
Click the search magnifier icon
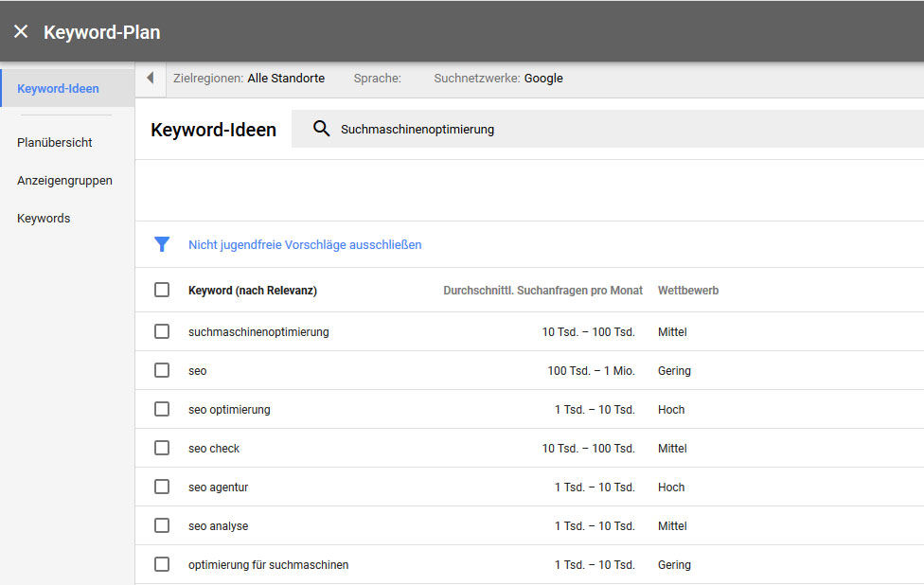(x=322, y=129)
